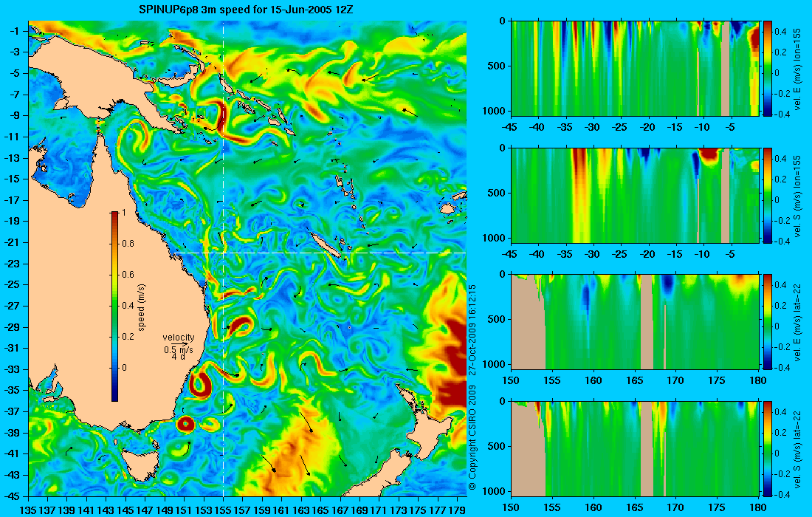The image size is (812, 517).
Task: Click "180" on vel. S lat=-22 plot axis
Action: pos(758,507)
